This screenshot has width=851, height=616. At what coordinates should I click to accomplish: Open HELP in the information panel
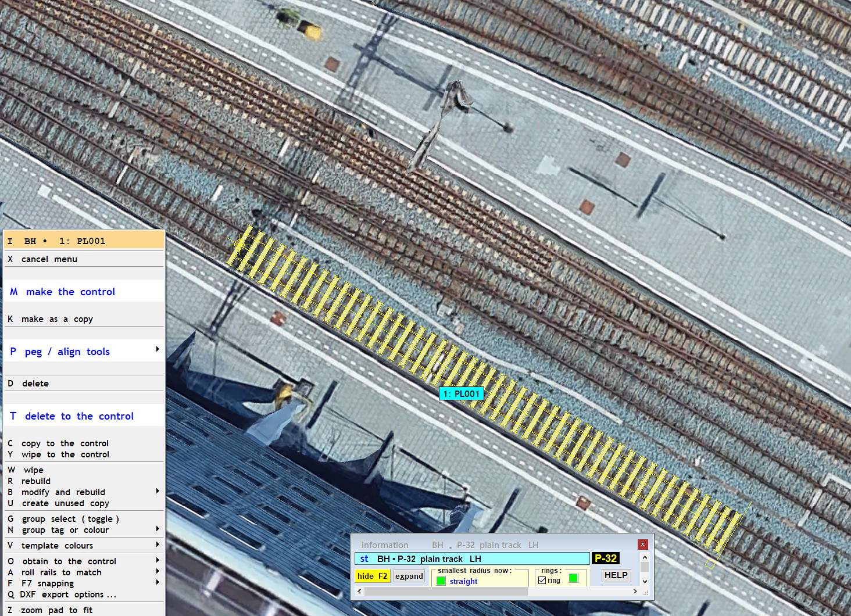616,575
